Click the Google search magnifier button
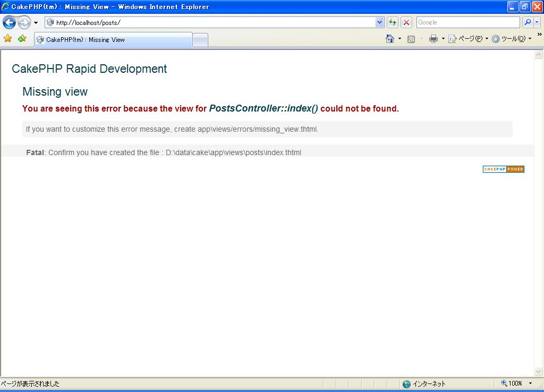 pyautogui.click(x=528, y=22)
